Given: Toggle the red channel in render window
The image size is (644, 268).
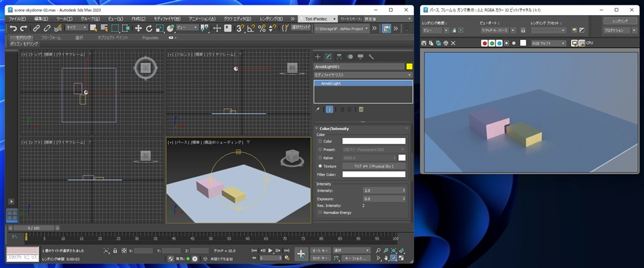Looking at the screenshot, I should click(485, 43).
